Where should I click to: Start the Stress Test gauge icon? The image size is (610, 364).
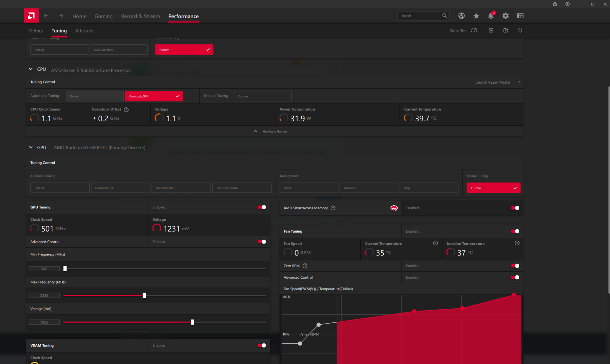click(x=474, y=30)
